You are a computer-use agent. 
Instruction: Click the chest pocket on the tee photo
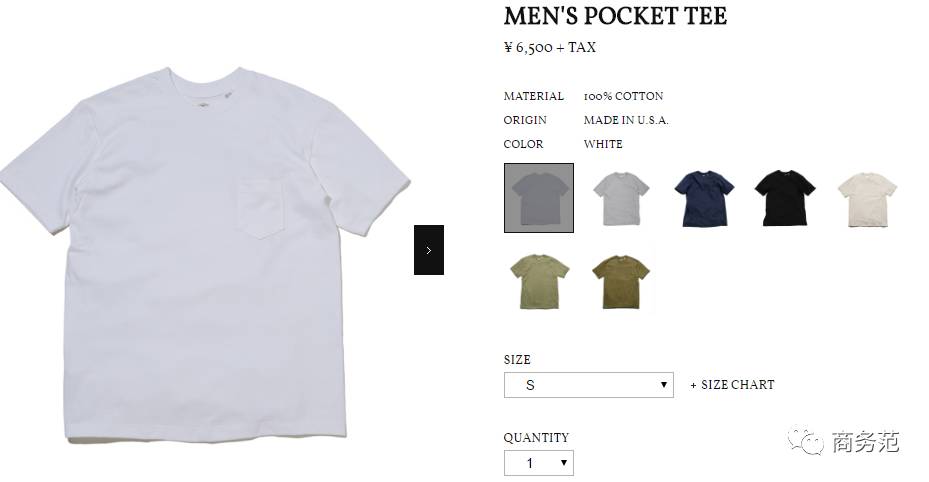261,207
